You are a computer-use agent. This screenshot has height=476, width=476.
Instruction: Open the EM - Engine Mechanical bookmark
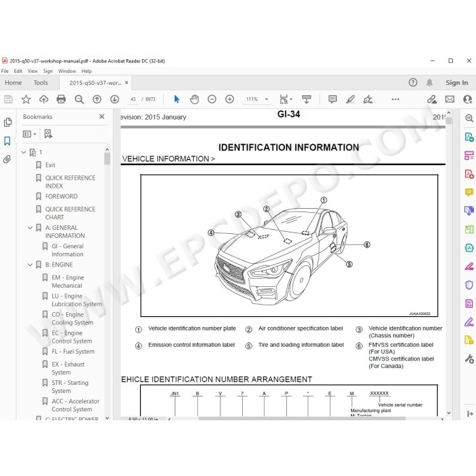[x=68, y=282]
